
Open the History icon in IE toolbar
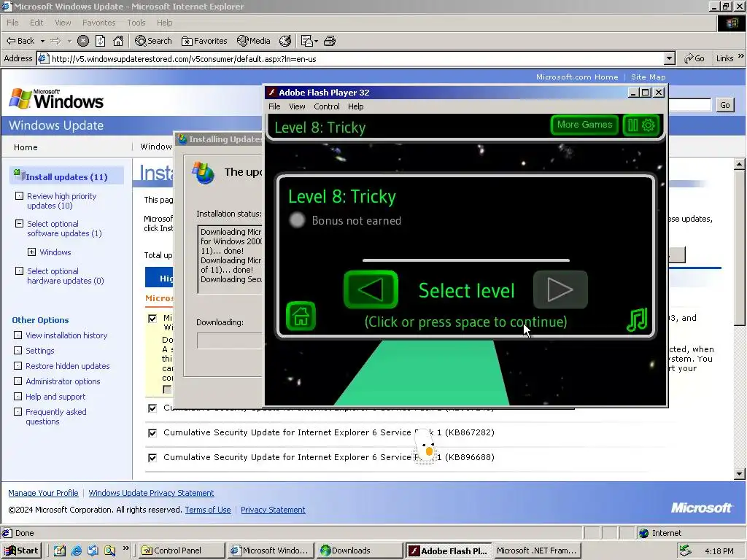pos(285,41)
